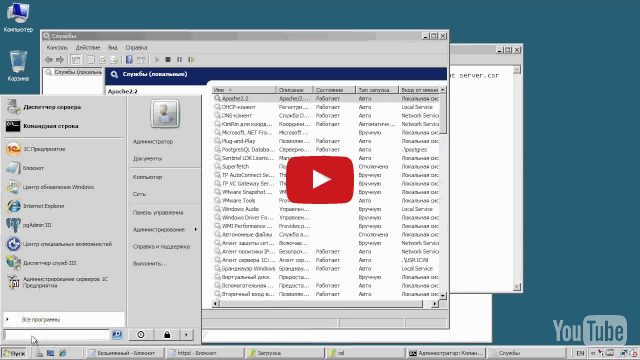
Task: Click the Stop service toolbar icon
Action: (x=168, y=60)
